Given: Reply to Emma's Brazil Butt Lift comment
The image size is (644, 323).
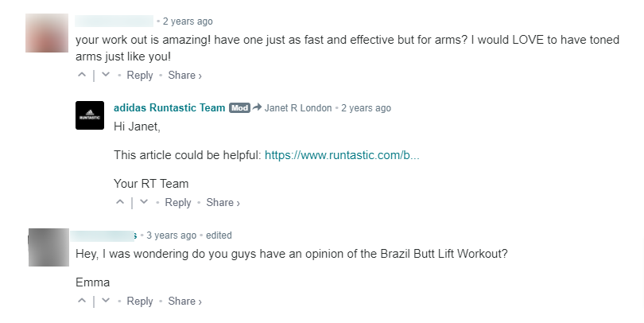Looking at the screenshot, I should coord(140,302).
